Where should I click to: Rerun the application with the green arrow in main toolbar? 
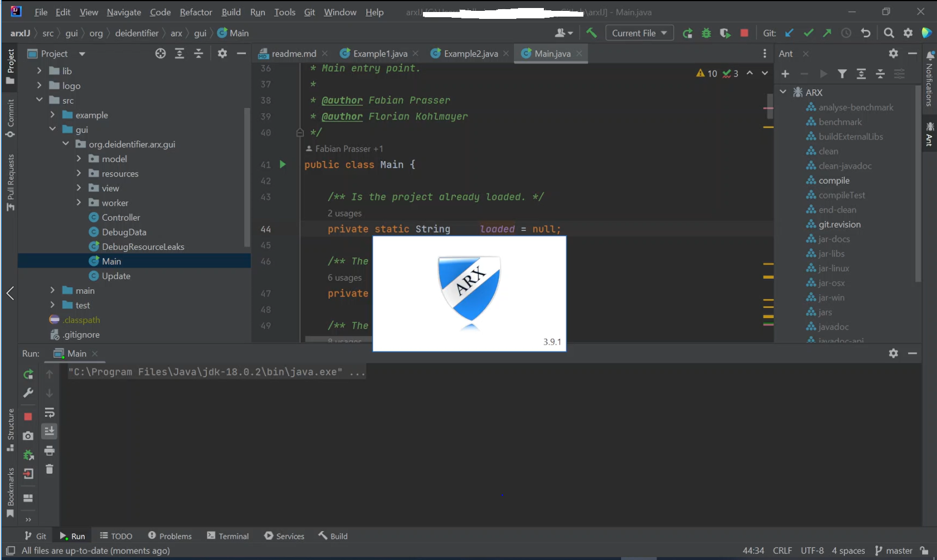[687, 33]
